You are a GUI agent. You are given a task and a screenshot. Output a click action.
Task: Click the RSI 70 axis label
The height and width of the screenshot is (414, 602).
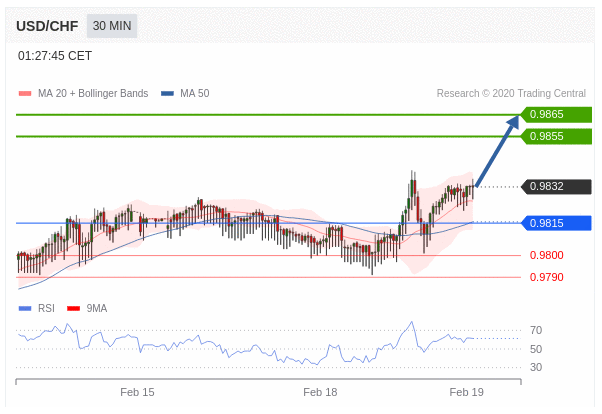coord(536,330)
